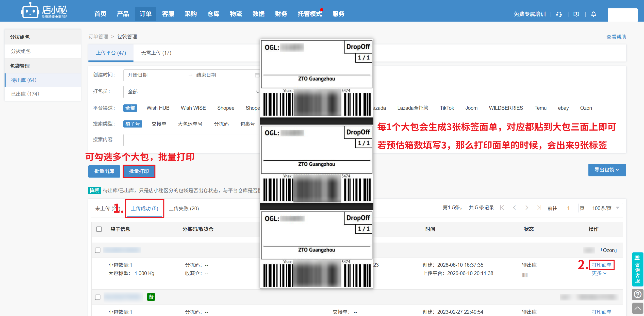Go to next page arrow
This screenshot has height=316, width=644.
(527, 208)
